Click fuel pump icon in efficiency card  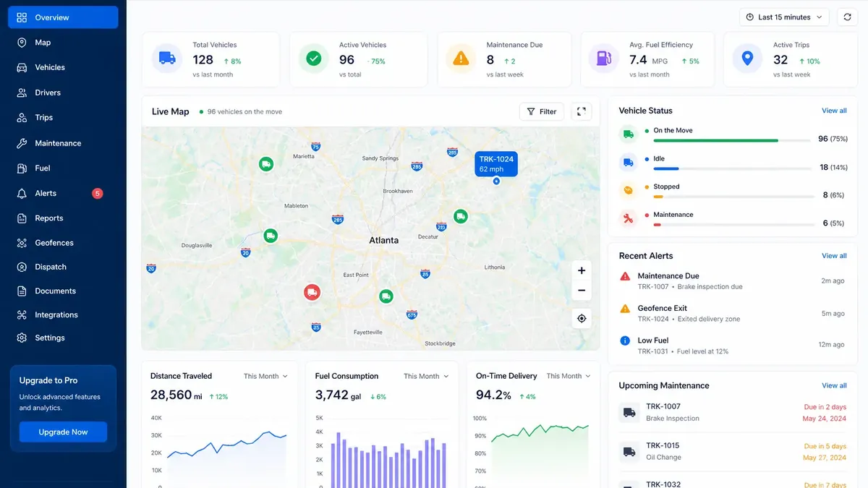click(603, 59)
